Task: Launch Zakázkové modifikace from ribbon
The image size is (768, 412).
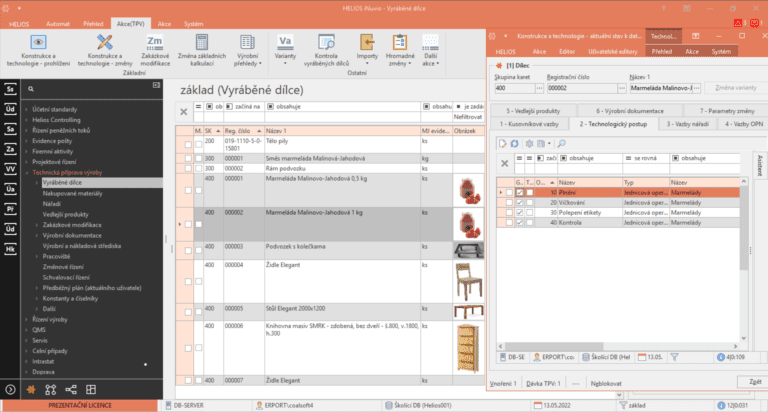Action: [155, 50]
